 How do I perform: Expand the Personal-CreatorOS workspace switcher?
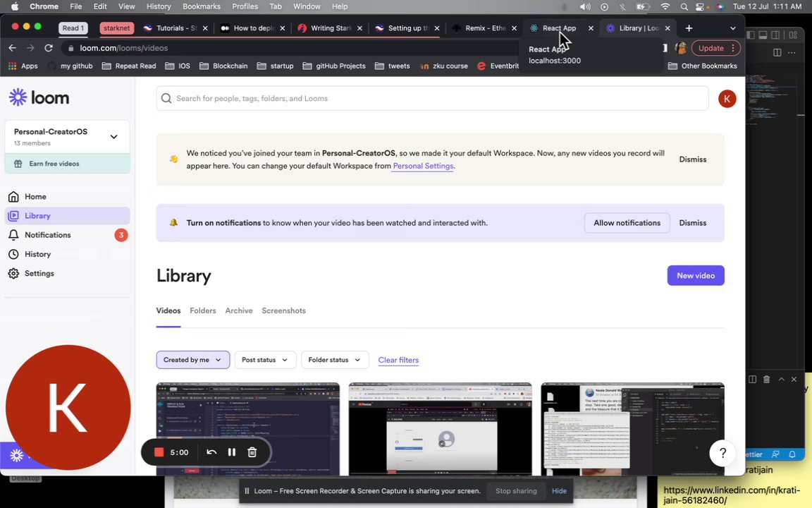68,137
